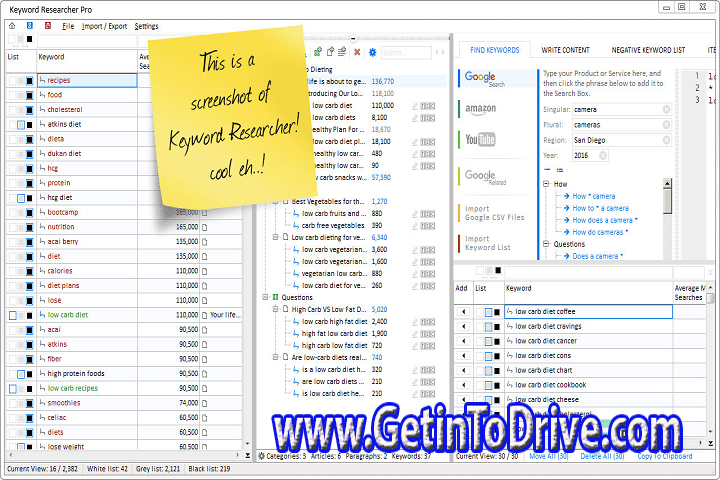720x480 pixels.
Task: Open the File menu
Action: (68, 26)
